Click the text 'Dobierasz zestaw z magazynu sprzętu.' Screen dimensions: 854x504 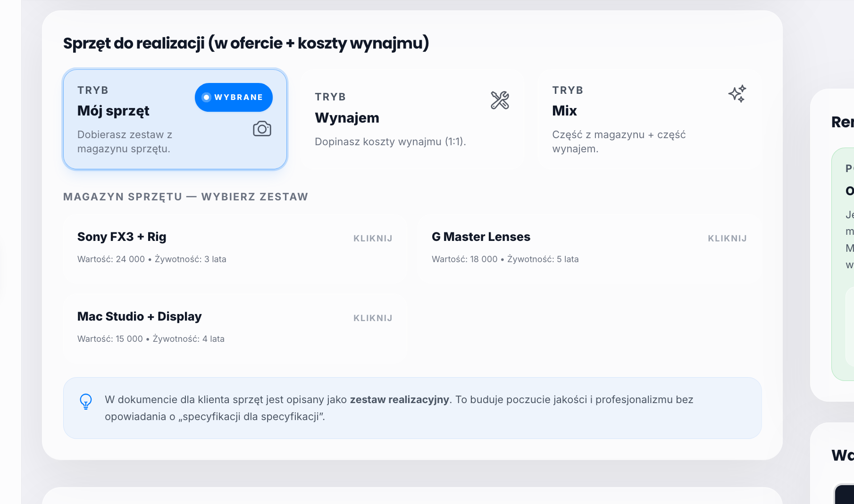coord(125,142)
